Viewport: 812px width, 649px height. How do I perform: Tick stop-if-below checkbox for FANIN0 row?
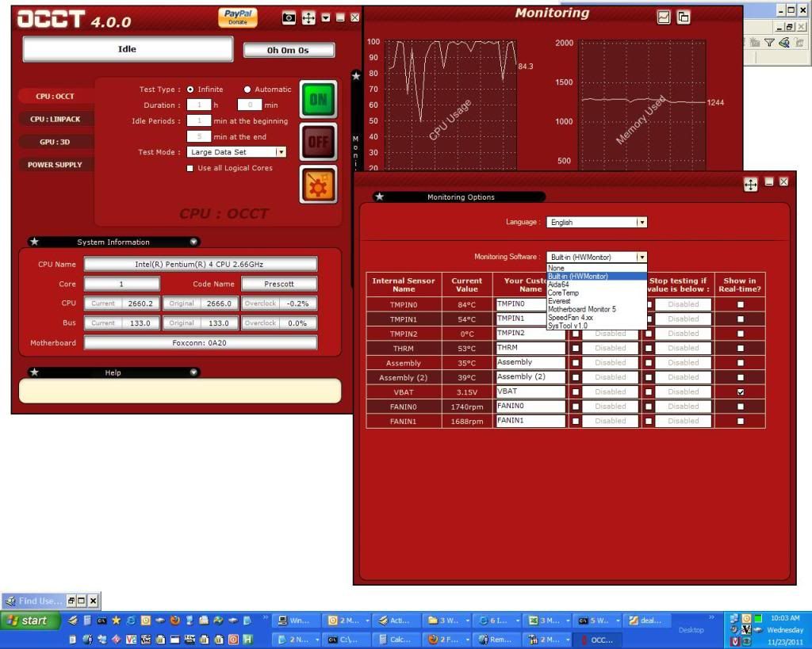649,407
